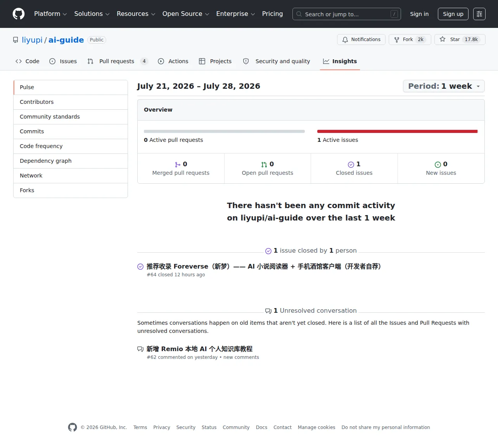This screenshot has height=448, width=498.
Task: Expand the Enterprise menu
Action: (235, 14)
